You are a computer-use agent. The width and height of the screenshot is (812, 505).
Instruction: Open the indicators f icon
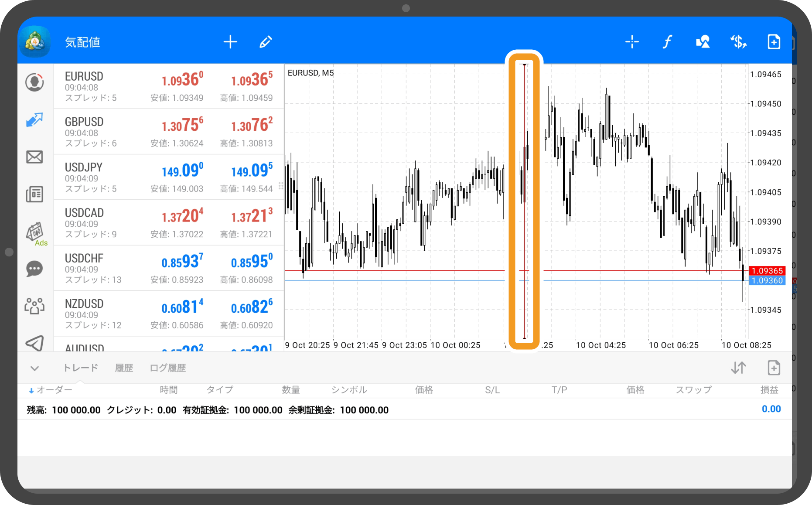[667, 42]
